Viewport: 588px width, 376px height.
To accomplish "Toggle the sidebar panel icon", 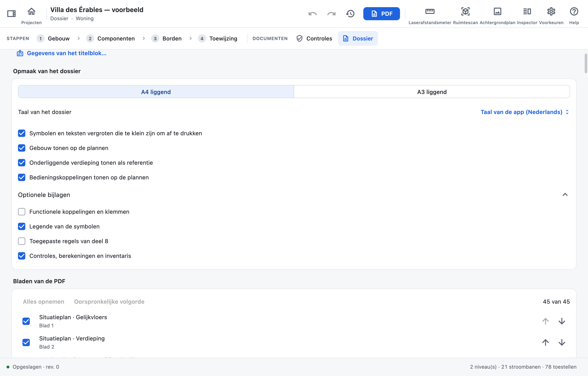I will [x=11, y=13].
